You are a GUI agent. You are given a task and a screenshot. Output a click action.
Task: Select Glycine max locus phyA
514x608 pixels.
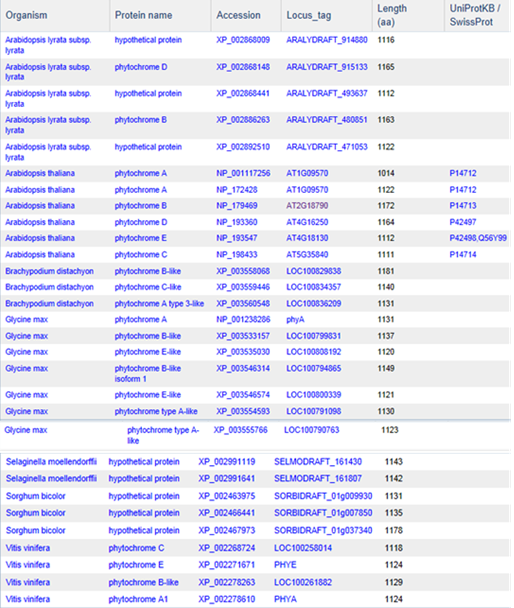click(295, 320)
